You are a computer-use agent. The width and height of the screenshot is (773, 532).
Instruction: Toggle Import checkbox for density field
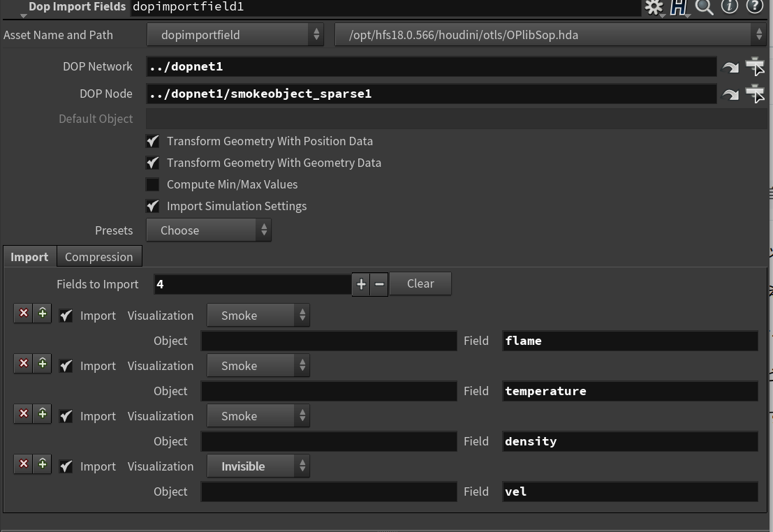pyautogui.click(x=66, y=416)
